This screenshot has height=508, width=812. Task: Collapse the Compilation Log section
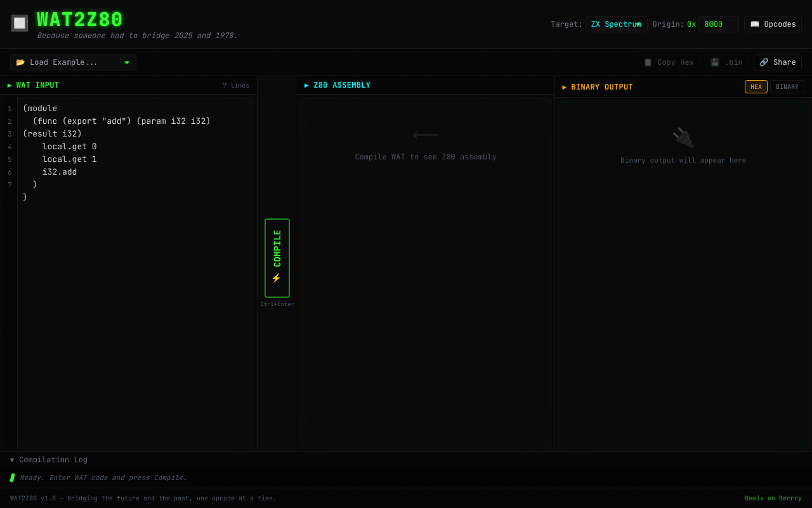(x=49, y=460)
